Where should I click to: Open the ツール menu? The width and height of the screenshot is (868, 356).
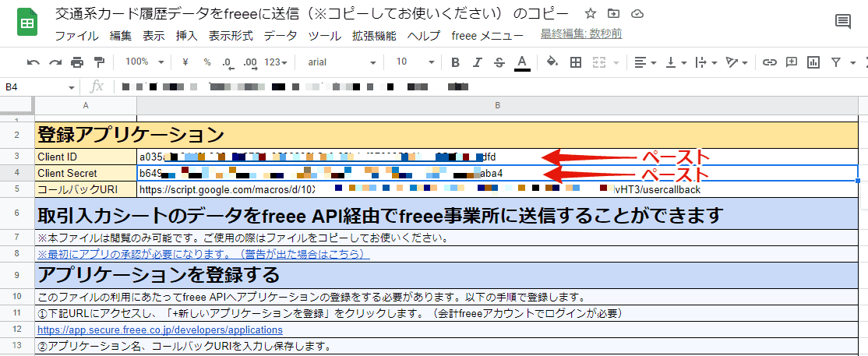coord(324,36)
